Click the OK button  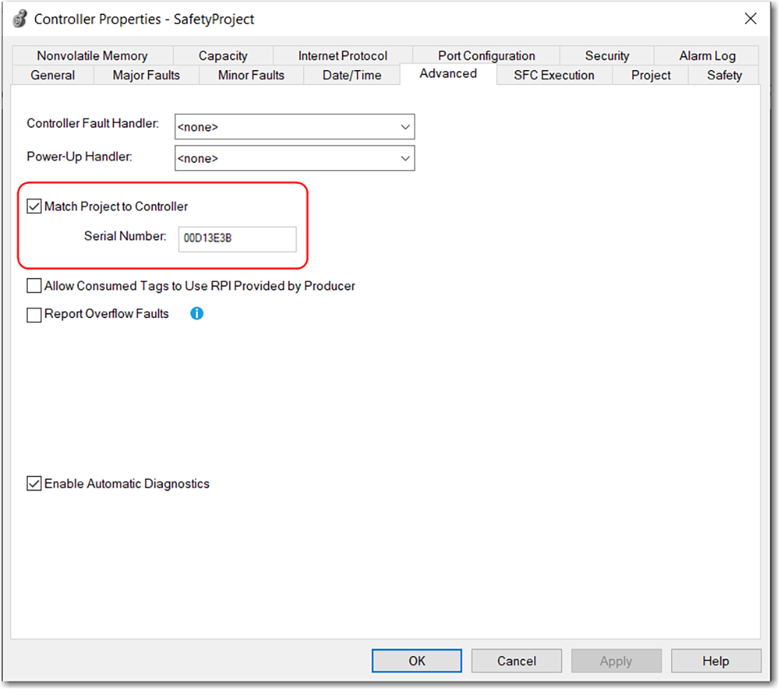(416, 661)
